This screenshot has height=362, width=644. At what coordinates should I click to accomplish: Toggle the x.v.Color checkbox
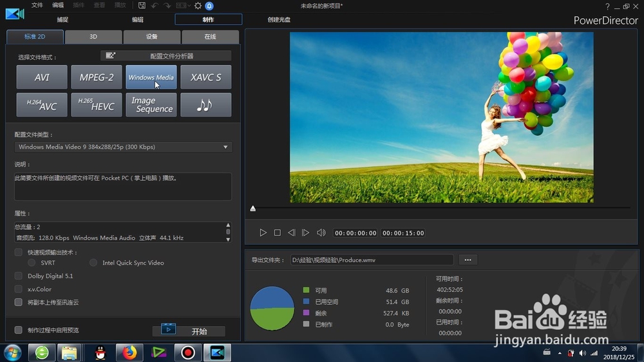18,289
